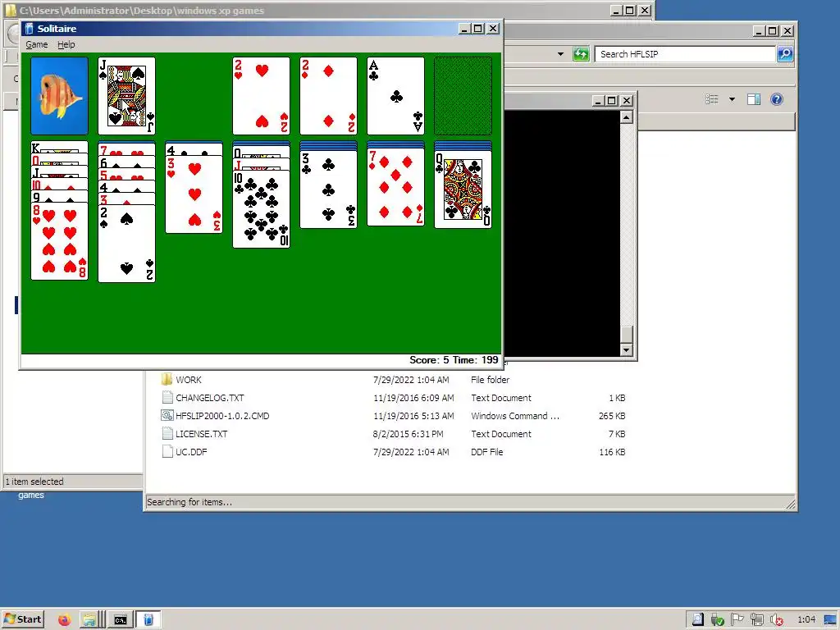840x630 pixels.
Task: Click the console window scroll down arrow
Action: click(626, 349)
